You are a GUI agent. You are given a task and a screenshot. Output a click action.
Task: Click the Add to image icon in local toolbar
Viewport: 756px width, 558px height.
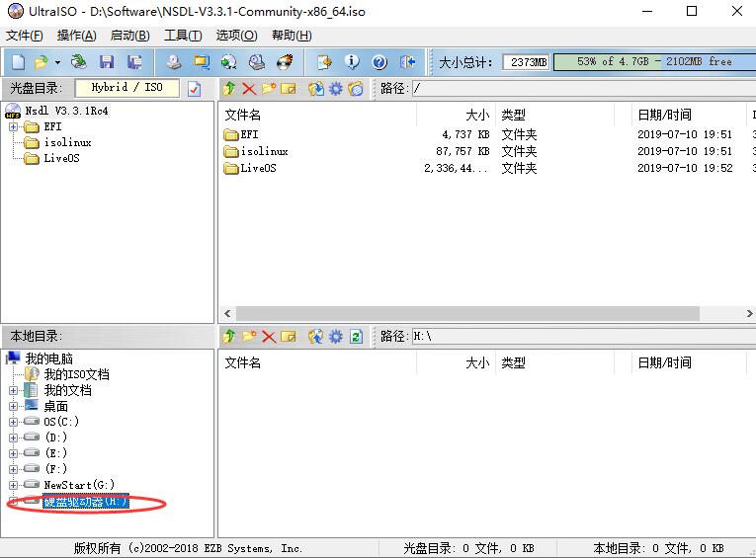(316, 337)
